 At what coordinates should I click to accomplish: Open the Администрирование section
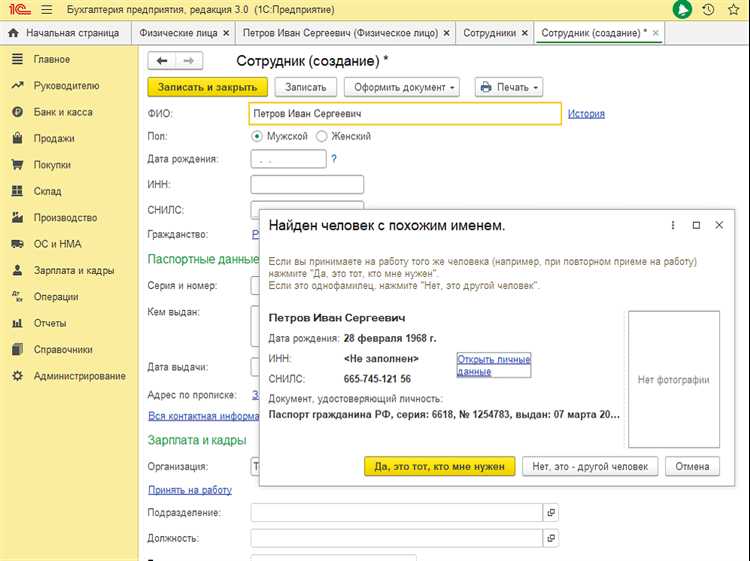(79, 376)
